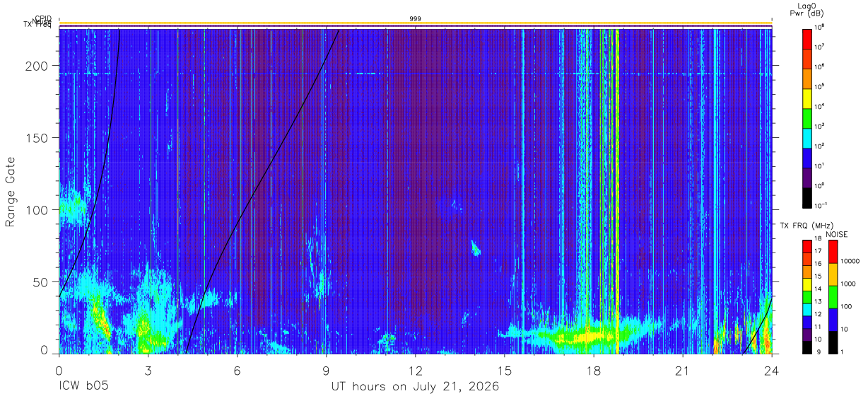Click the x-axis tick label '6'
Image resolution: width=868 pixels, height=401 pixels.
point(237,371)
